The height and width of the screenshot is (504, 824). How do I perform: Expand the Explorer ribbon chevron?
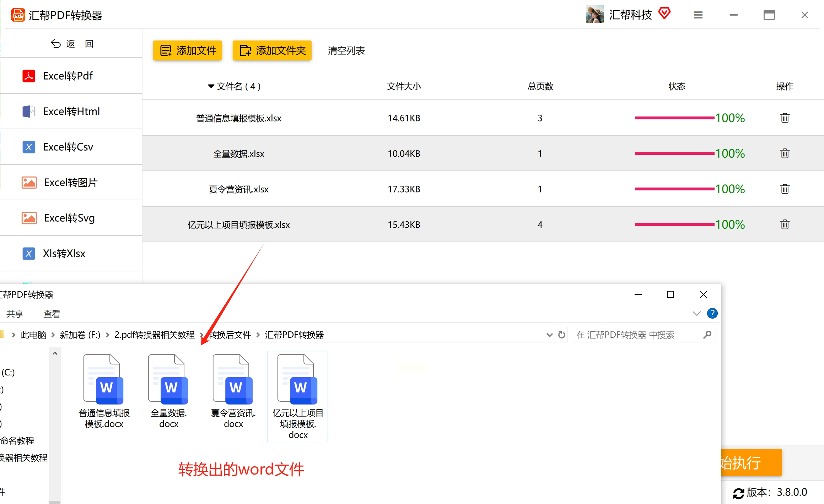point(696,313)
